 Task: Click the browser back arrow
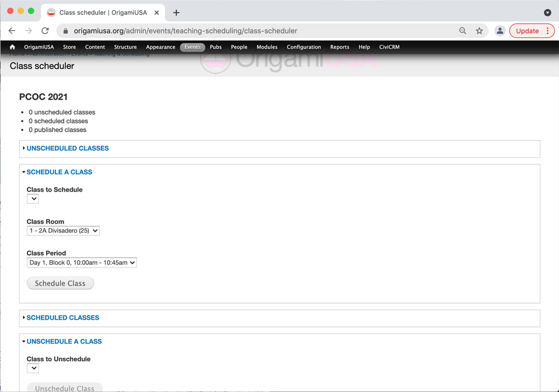[x=12, y=31]
